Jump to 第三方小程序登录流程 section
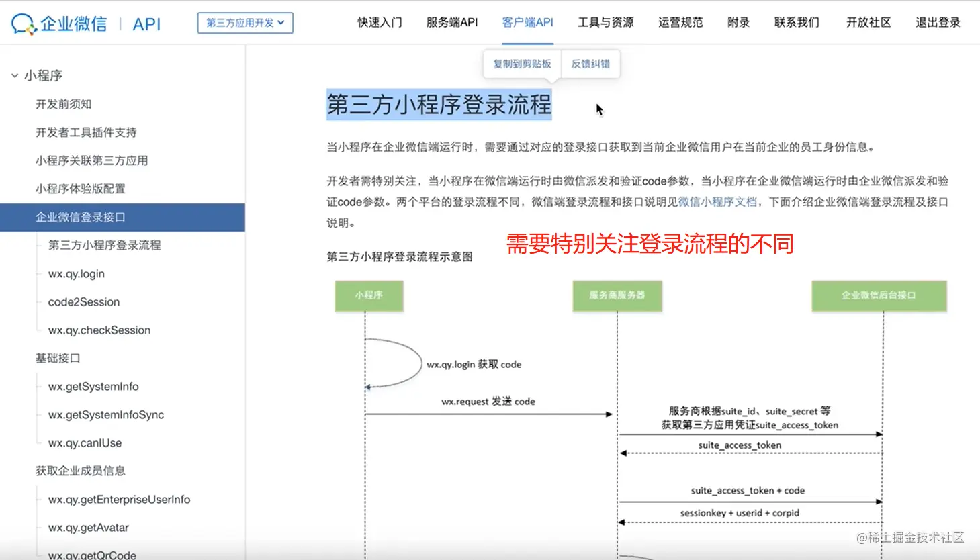 point(105,245)
